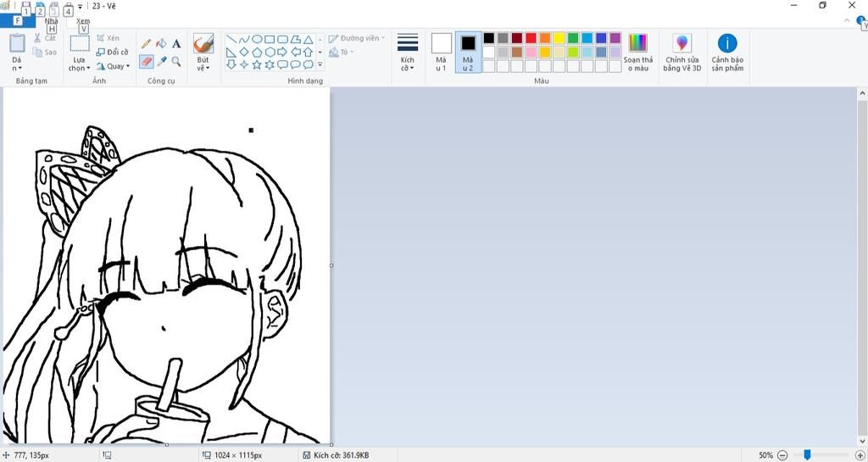Click the Đổi cỡ (resize) button
The image size is (868, 462).
[113, 52]
